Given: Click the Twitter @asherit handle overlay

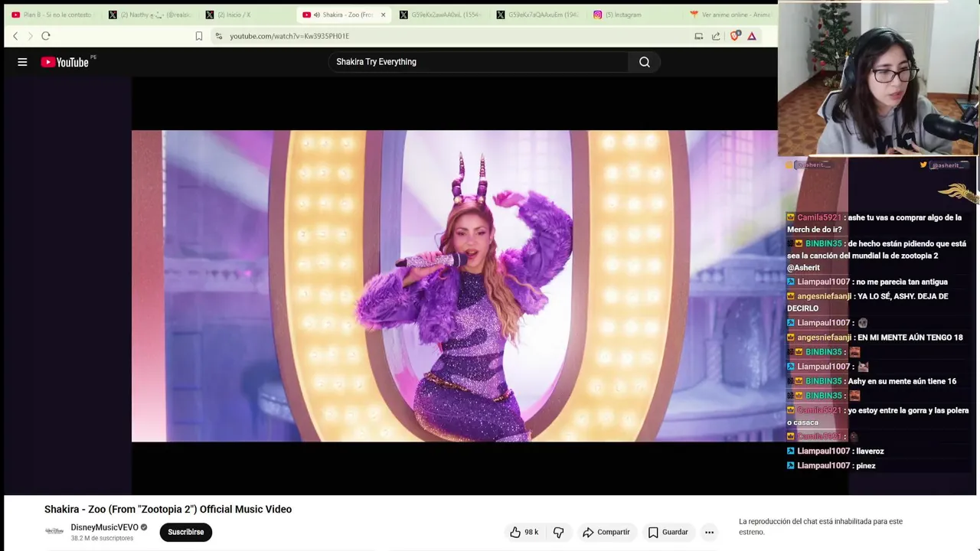Looking at the screenshot, I should click(x=944, y=165).
